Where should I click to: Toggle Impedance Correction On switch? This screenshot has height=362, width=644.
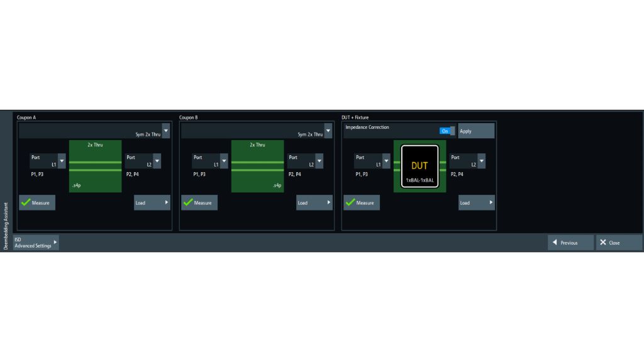[447, 131]
